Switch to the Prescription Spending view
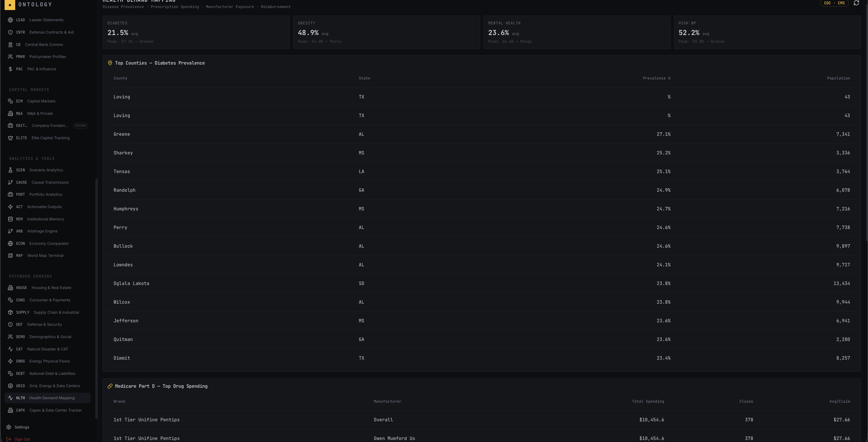Screen dimensions: 868x442 [175, 6]
